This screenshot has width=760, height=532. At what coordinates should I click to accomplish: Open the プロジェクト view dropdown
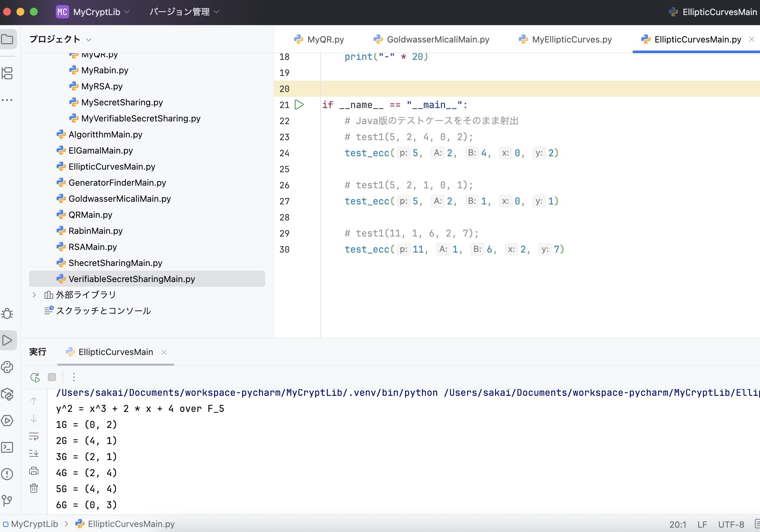click(60, 39)
